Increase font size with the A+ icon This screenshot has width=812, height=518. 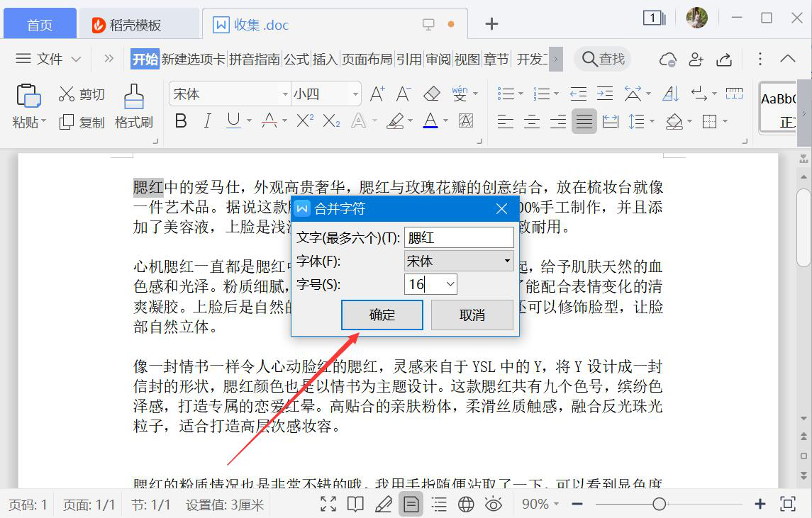coord(377,94)
